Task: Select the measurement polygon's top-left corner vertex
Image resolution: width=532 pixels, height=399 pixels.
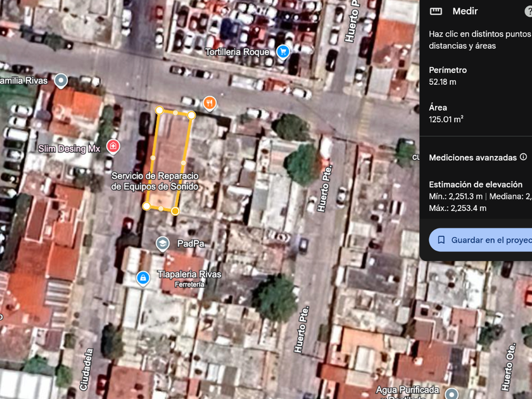Action: pos(159,110)
